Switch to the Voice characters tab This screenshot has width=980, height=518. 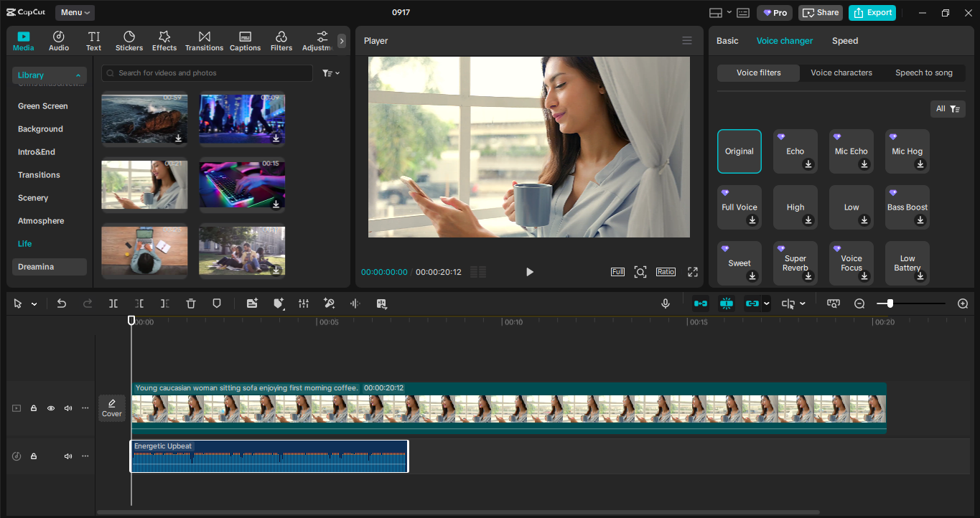(841, 72)
